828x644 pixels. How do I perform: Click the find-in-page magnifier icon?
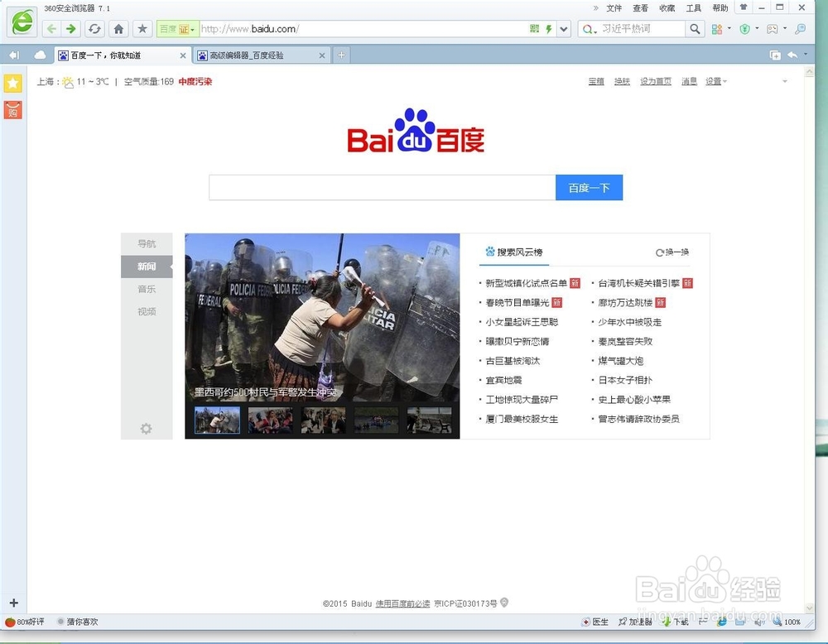coord(801,28)
